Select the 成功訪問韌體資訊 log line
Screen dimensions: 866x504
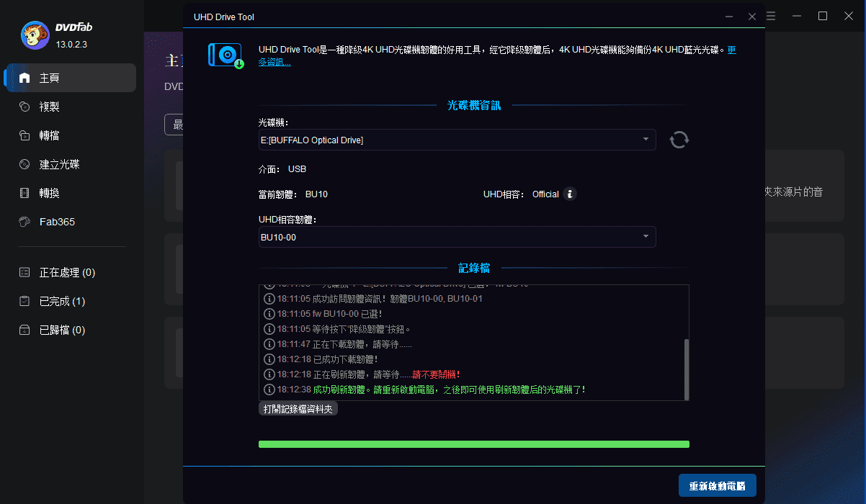(374, 299)
